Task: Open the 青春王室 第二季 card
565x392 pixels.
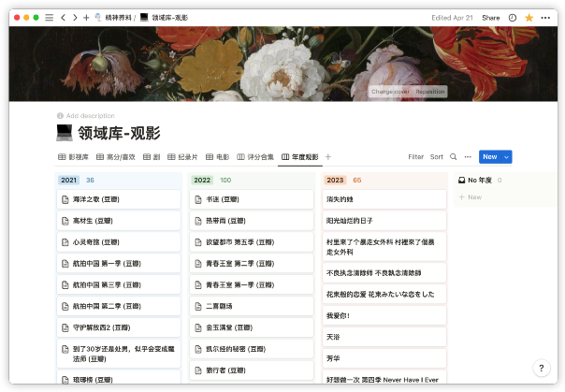Action: point(252,264)
